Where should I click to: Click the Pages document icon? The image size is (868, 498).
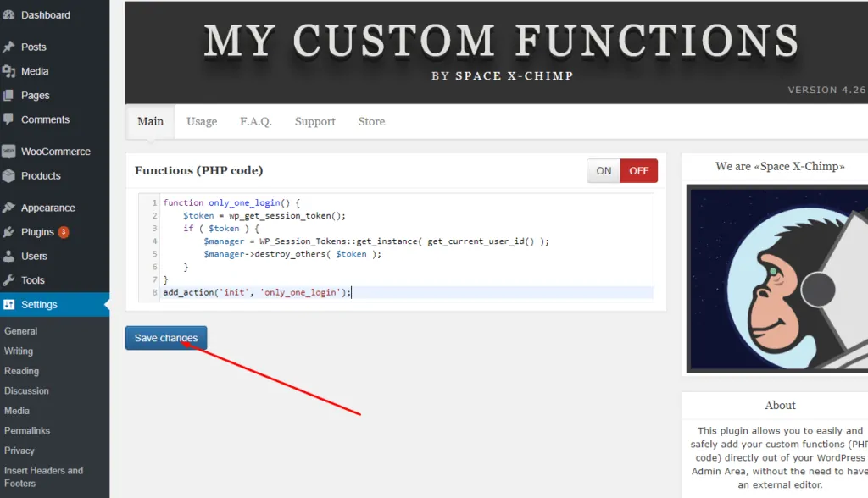[8, 96]
